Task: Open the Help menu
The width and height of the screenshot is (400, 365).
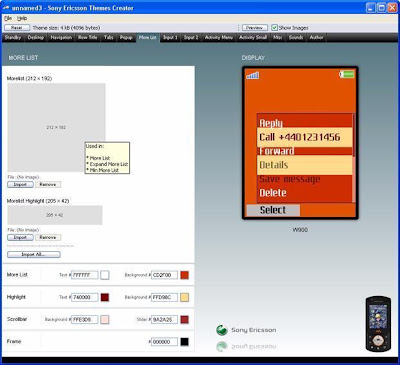Action: [22, 18]
